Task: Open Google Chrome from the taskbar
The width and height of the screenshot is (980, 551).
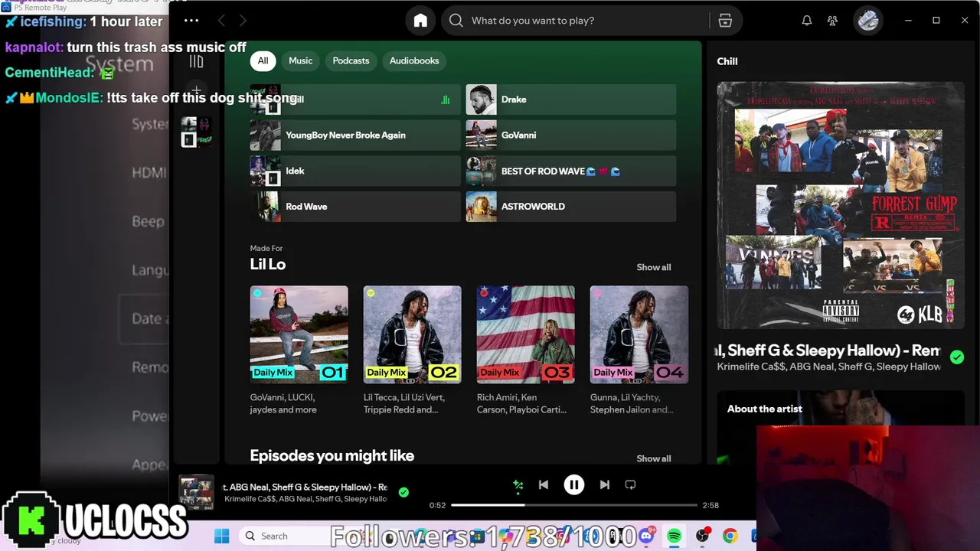Action: [730, 536]
